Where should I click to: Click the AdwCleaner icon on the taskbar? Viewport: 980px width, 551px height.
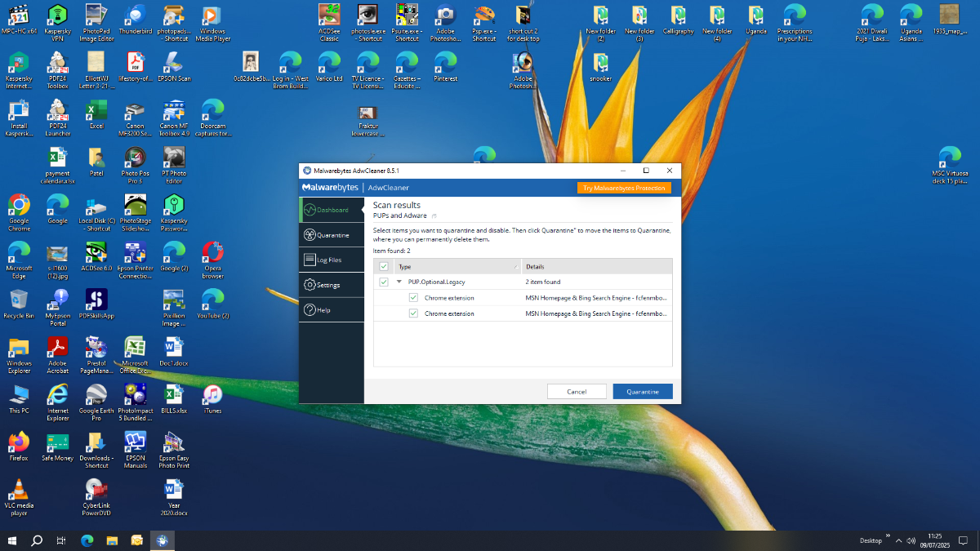point(163,540)
